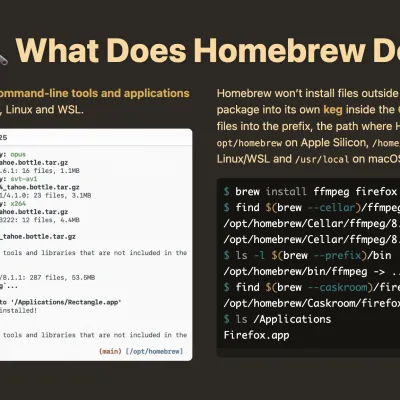Click the "Linux and WSL." text line
The image size is (400, 400).
(42, 110)
